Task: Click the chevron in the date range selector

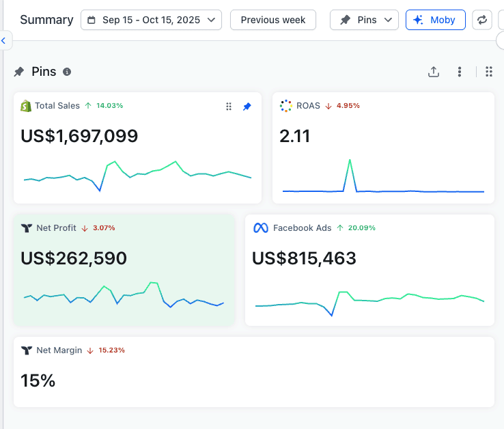Action: pos(211,20)
